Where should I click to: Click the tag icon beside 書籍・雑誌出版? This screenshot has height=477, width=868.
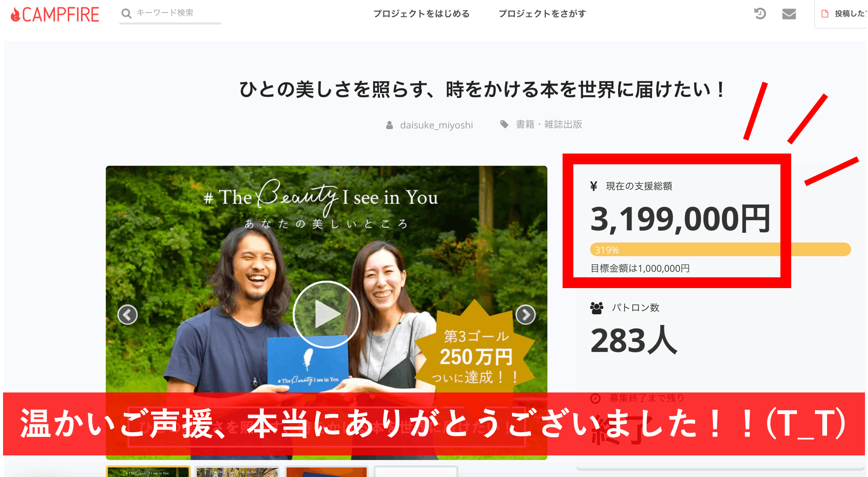pyautogui.click(x=504, y=124)
